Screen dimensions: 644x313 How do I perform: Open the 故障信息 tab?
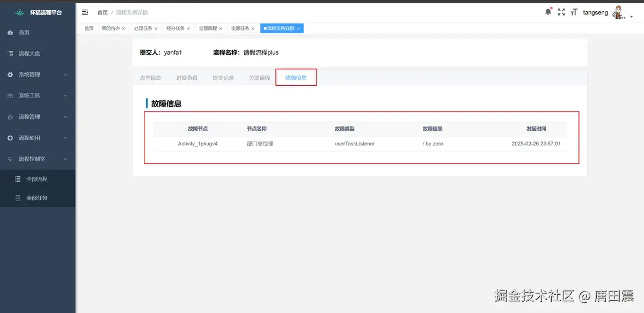tap(296, 78)
